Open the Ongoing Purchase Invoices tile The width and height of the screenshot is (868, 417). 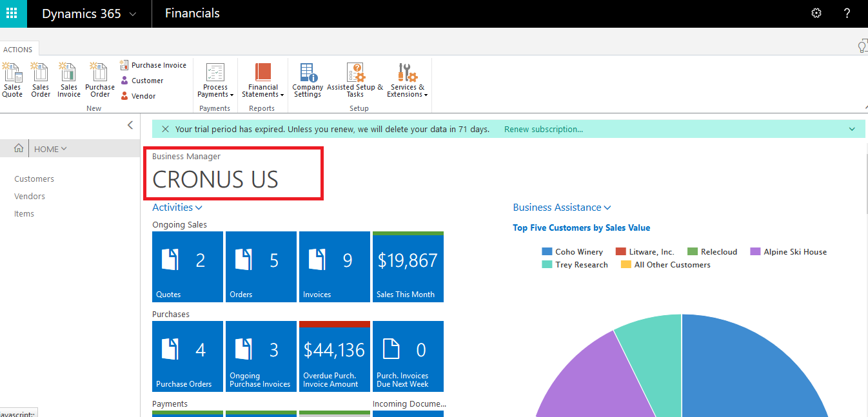click(261, 356)
